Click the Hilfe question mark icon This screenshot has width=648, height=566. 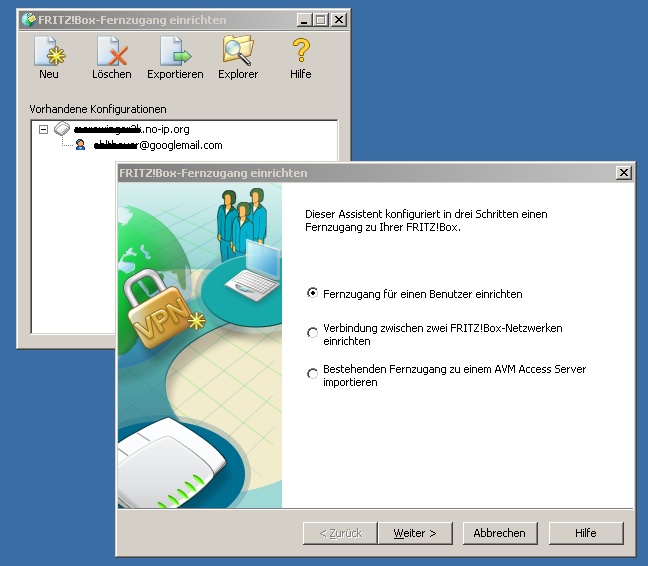(x=301, y=50)
